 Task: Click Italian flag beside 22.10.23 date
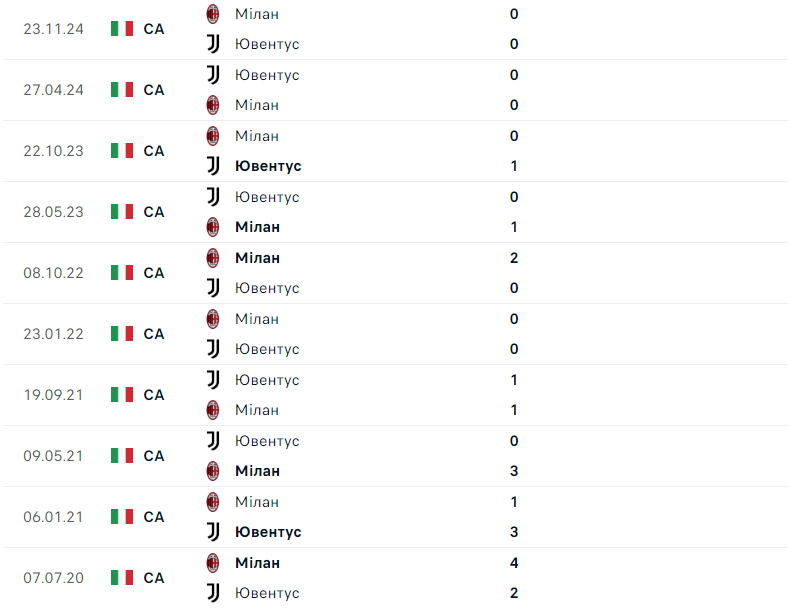122,151
